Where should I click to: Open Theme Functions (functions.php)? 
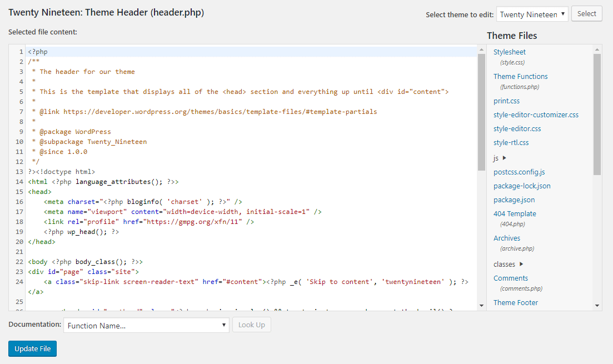pos(520,76)
